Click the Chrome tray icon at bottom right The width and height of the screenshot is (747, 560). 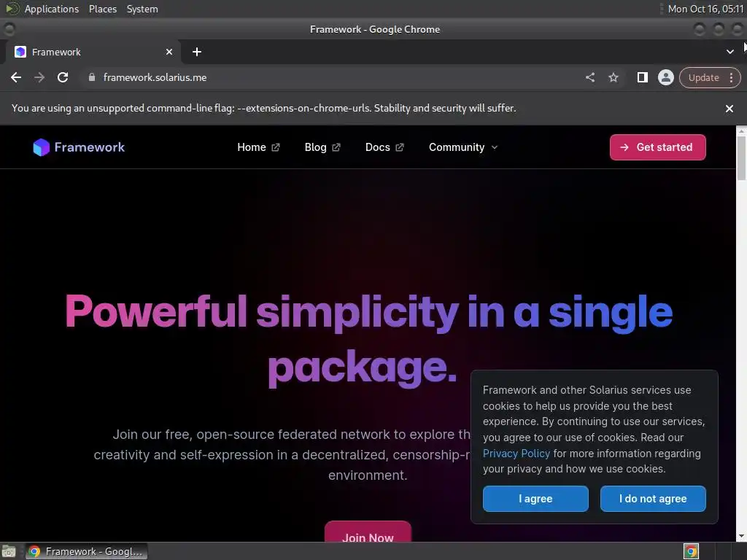tap(691, 551)
